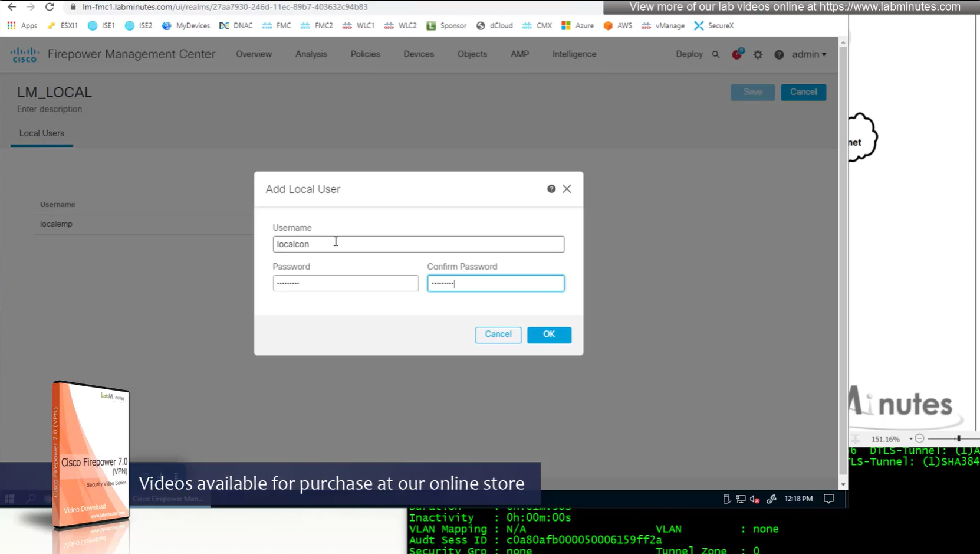Open the Devices menu

418,54
